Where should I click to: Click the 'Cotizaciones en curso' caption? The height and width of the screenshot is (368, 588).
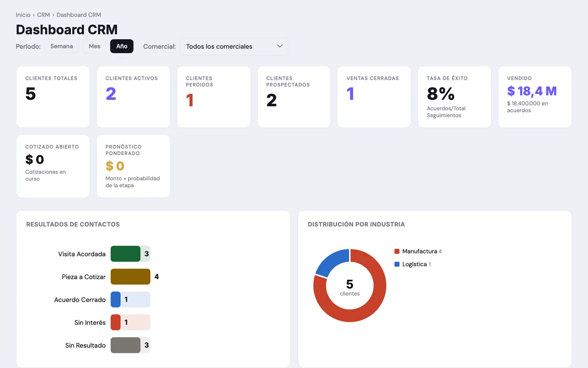pos(45,175)
